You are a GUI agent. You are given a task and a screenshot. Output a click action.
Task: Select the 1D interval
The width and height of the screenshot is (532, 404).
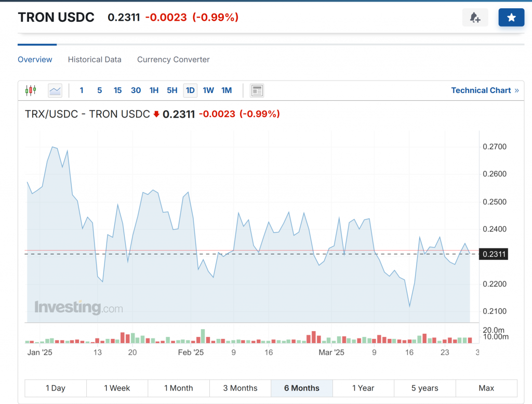pyautogui.click(x=190, y=90)
